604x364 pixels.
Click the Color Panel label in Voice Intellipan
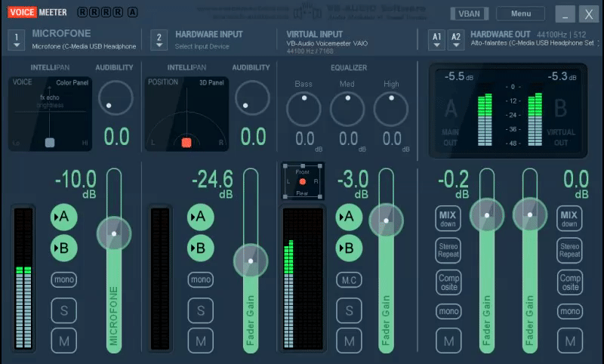click(x=72, y=82)
